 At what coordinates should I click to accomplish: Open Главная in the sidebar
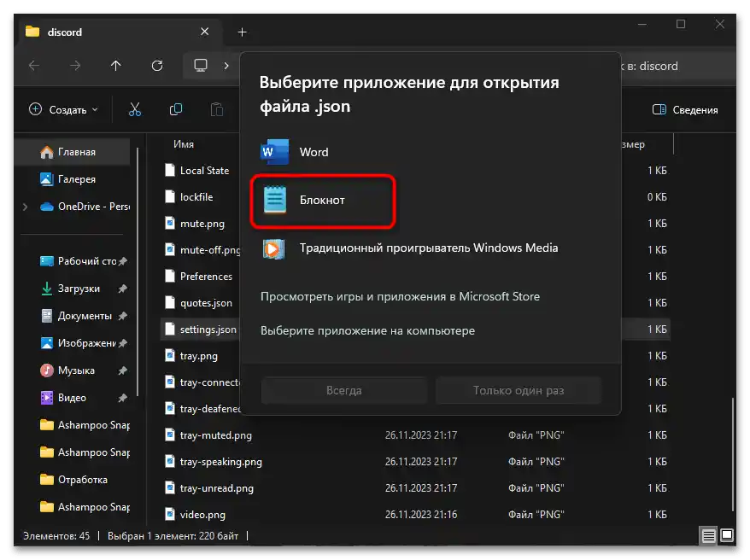click(73, 152)
